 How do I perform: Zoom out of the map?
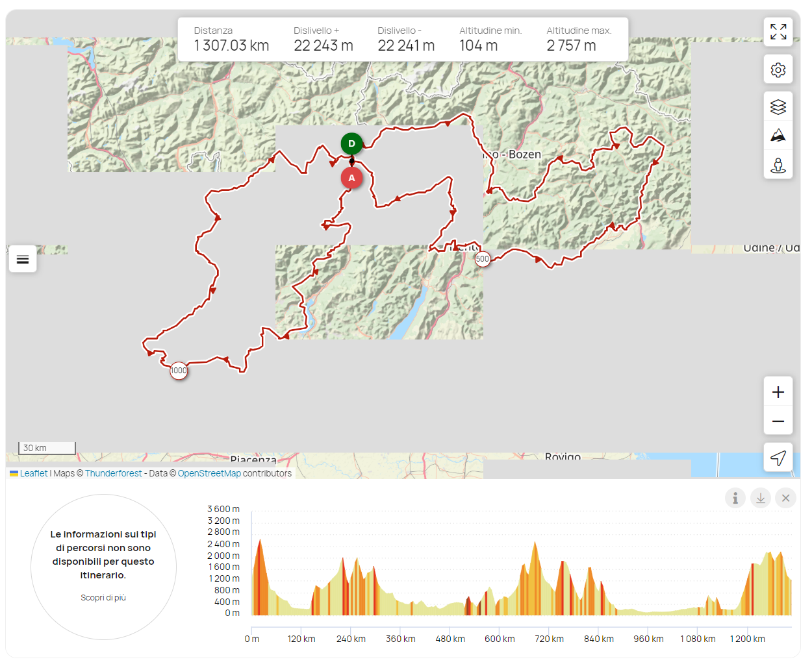(778, 421)
